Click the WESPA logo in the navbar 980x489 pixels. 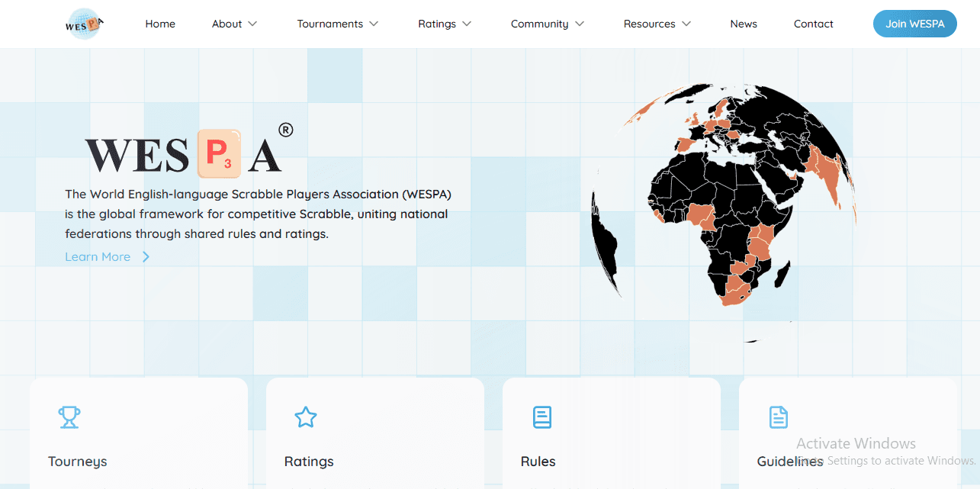(x=84, y=24)
